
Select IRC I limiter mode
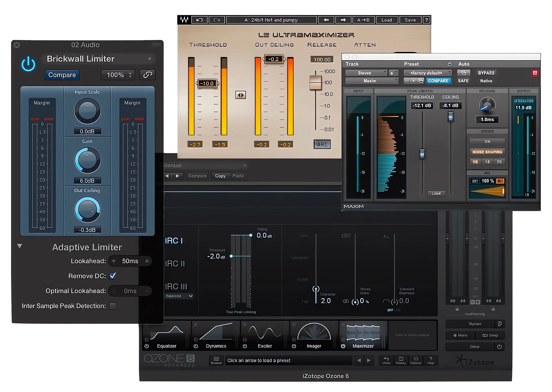point(174,241)
